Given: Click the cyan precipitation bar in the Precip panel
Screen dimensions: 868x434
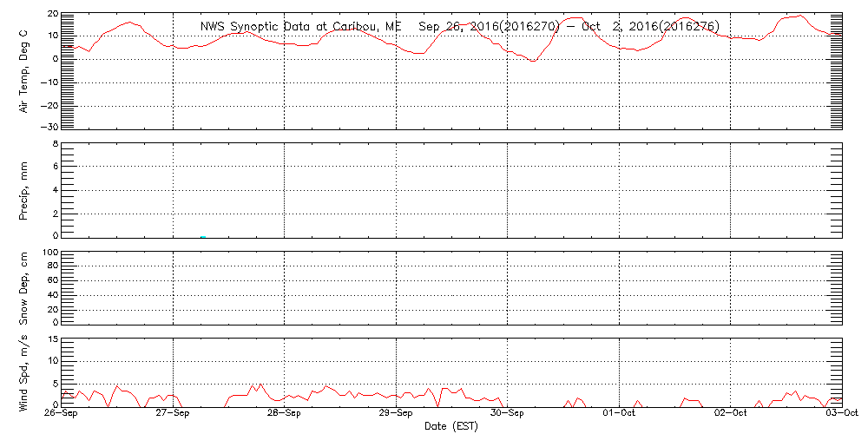Looking at the screenshot, I should 203,237.
